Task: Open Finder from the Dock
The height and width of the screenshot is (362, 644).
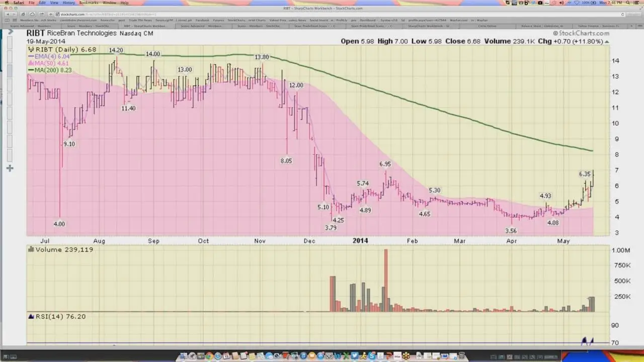Action: [x=184, y=355]
